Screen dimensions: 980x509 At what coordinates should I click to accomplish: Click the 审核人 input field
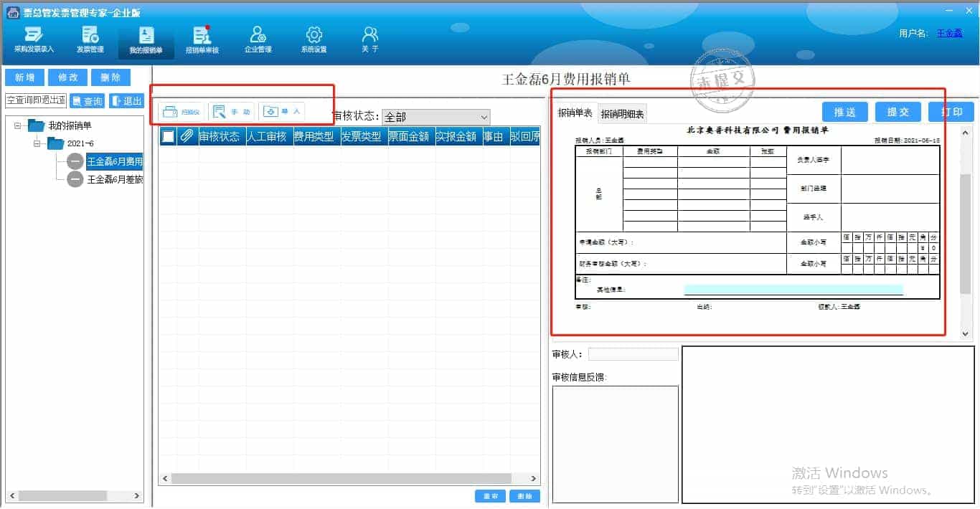coord(633,354)
